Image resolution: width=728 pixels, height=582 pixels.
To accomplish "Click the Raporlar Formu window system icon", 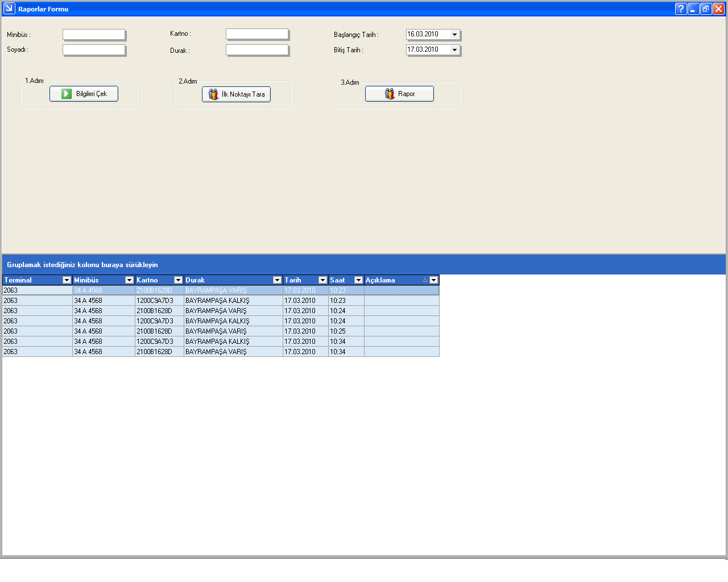I will click(9, 9).
